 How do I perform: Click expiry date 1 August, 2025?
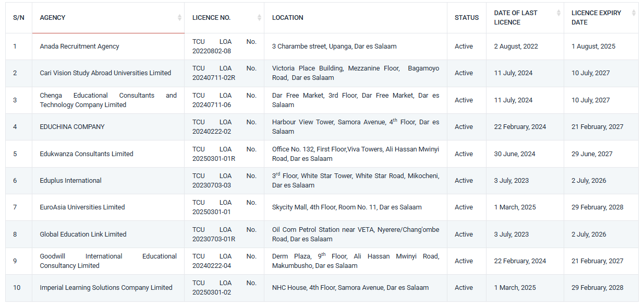pyautogui.click(x=593, y=46)
